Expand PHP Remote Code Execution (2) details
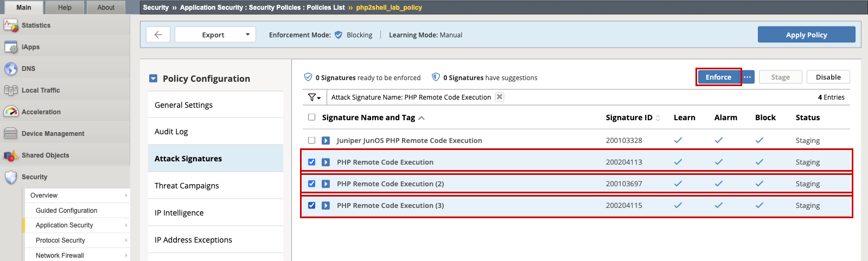This screenshot has height=261, width=868. click(x=325, y=184)
